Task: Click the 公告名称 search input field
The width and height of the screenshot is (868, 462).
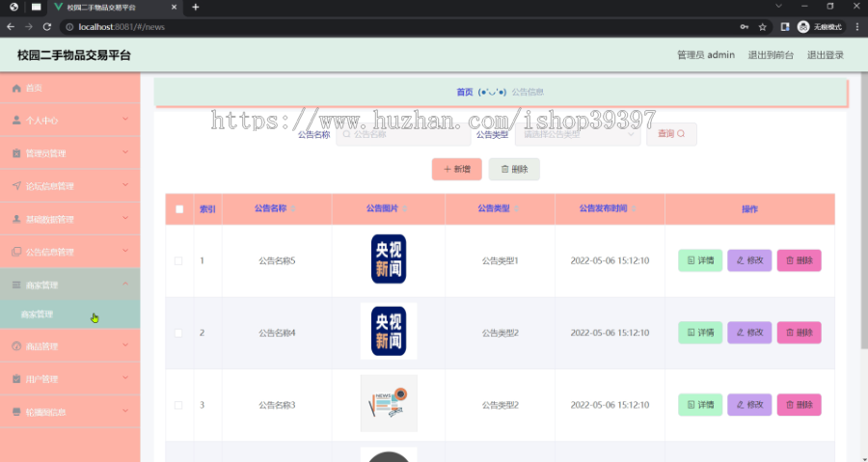Action: pyautogui.click(x=403, y=134)
